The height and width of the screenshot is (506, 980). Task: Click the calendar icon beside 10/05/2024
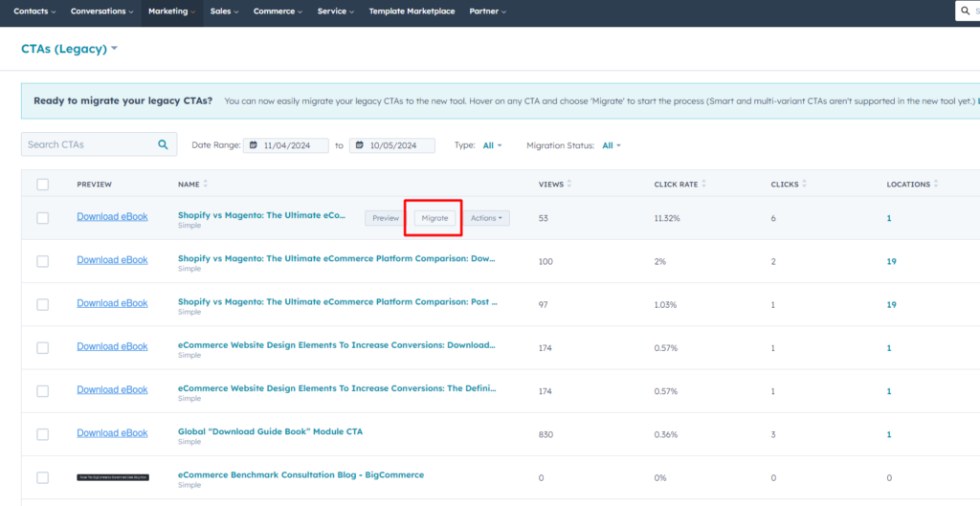[x=360, y=145]
